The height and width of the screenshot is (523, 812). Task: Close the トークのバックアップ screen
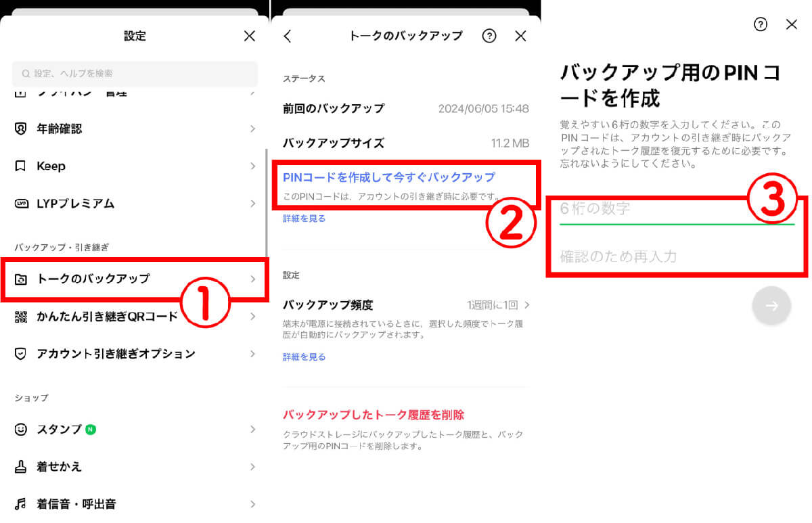coord(520,36)
